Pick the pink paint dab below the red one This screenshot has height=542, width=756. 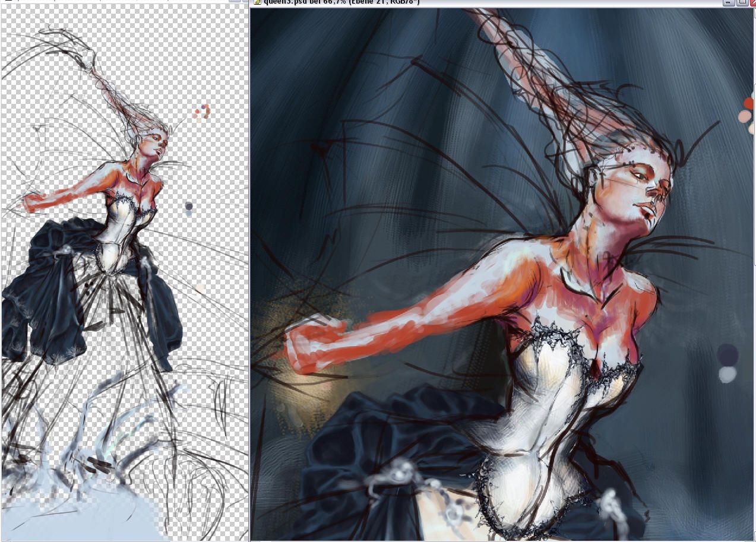tap(744, 116)
